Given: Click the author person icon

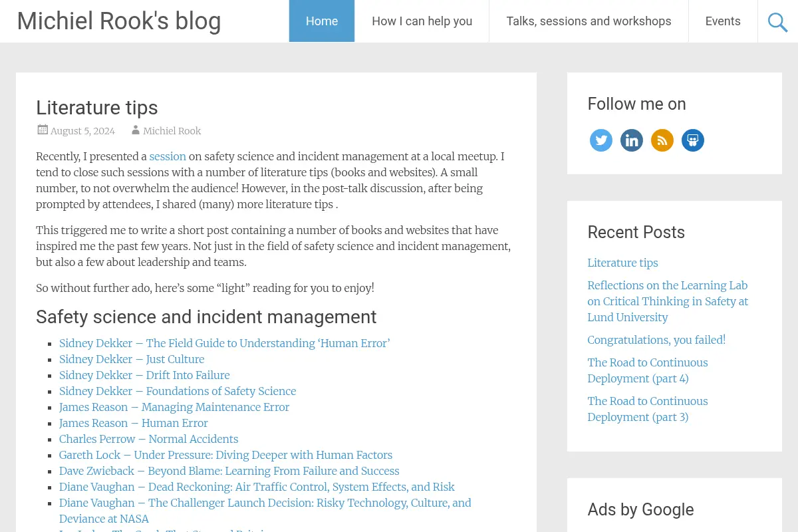Looking at the screenshot, I should (136, 130).
